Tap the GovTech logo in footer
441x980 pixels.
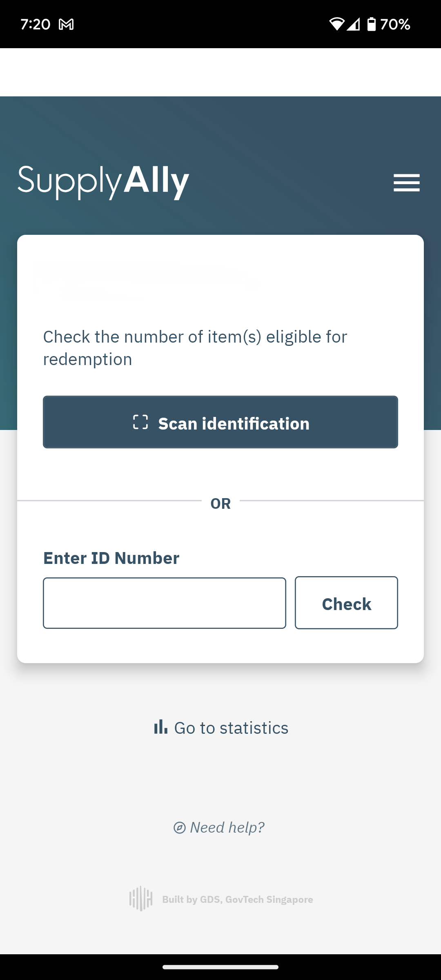141,899
